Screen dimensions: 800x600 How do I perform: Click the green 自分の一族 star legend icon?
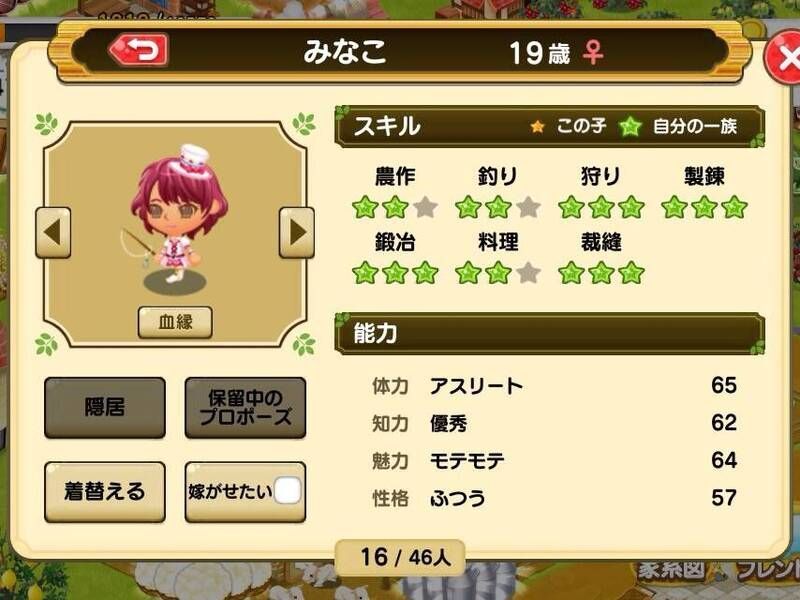coord(630,126)
